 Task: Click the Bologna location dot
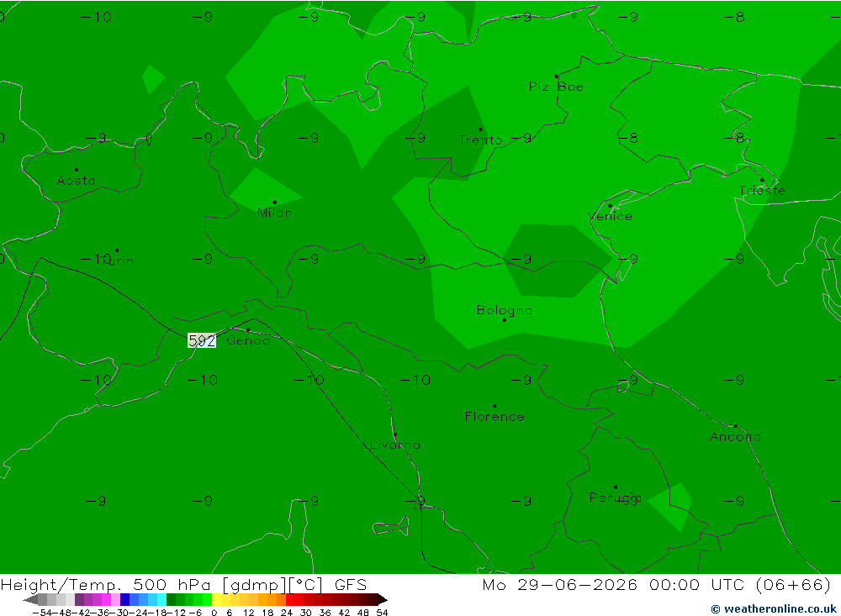(504, 320)
